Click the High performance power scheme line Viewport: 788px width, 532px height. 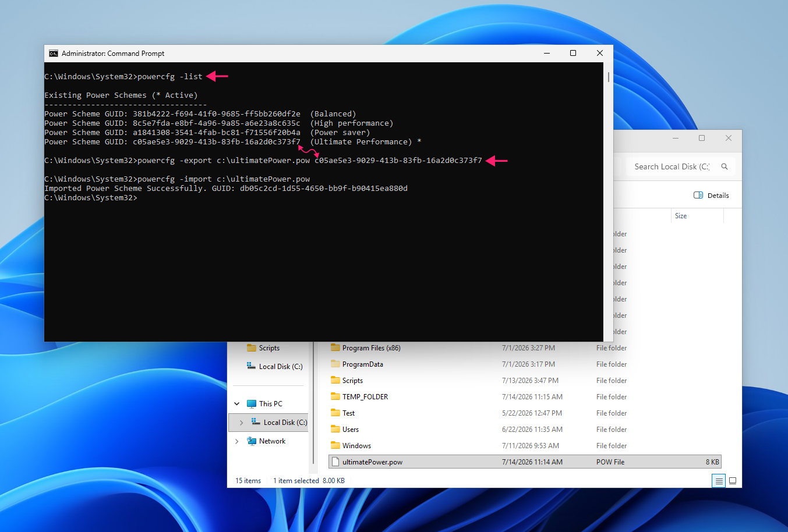[219, 123]
